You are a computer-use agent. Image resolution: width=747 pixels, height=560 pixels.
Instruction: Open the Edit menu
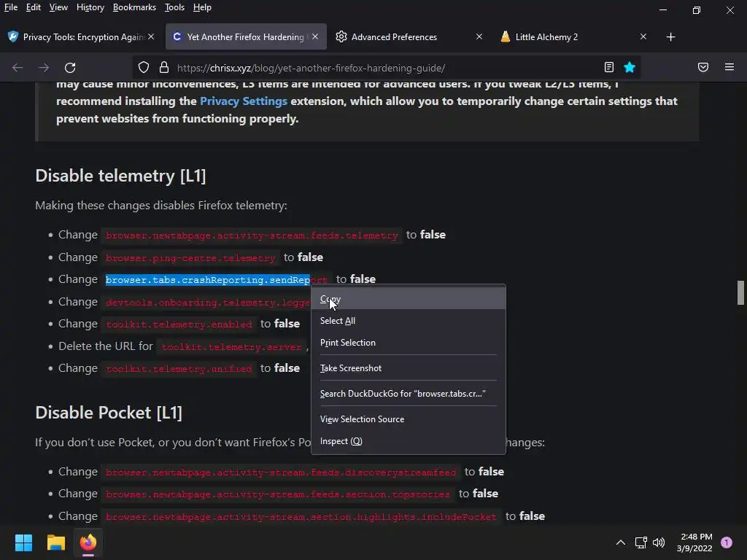tap(34, 7)
